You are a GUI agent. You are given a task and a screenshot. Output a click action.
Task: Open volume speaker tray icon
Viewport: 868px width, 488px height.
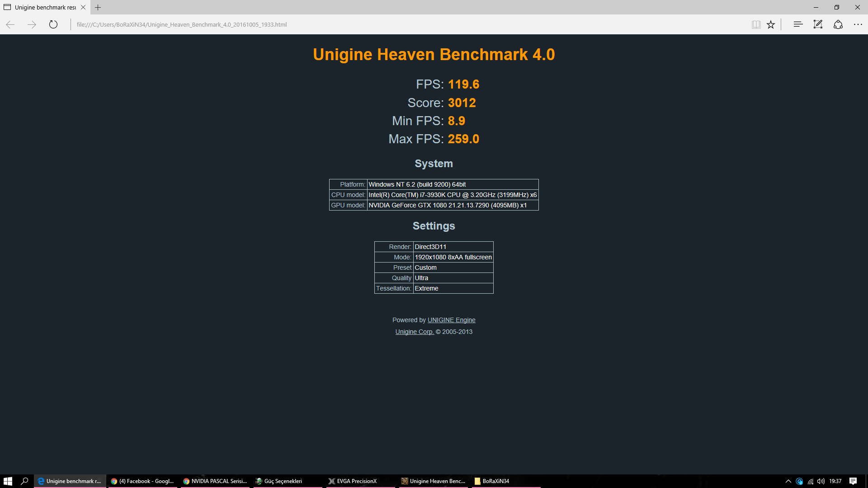pos(821,481)
